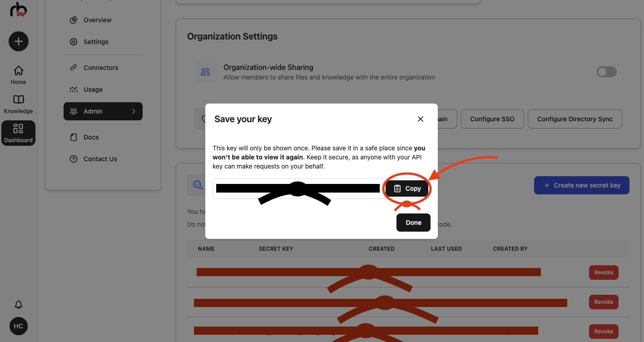Click Create new secret key
This screenshot has width=644, height=342.
pos(581,185)
